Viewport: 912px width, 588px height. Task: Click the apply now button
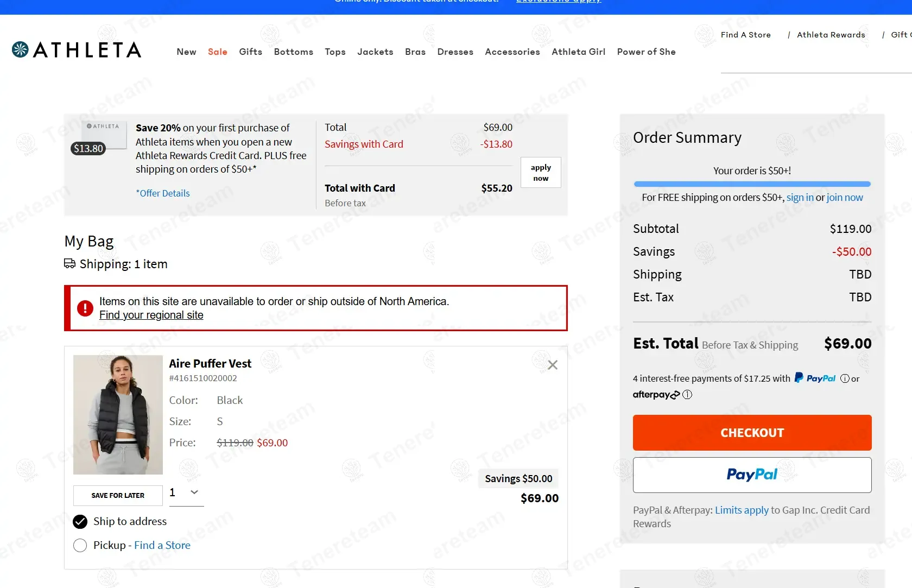540,173
